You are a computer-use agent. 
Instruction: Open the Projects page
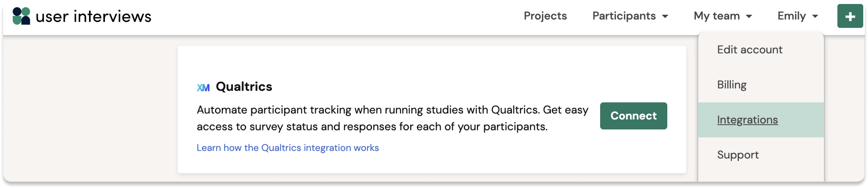point(545,16)
